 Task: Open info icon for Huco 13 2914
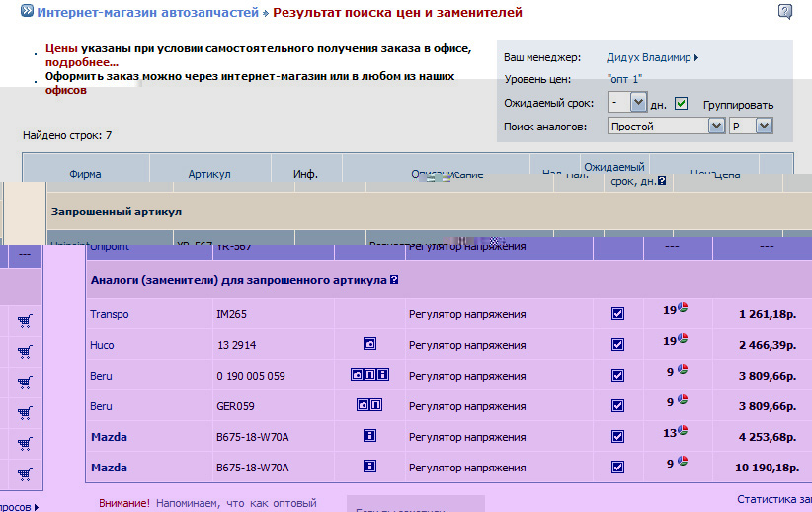tap(370, 344)
